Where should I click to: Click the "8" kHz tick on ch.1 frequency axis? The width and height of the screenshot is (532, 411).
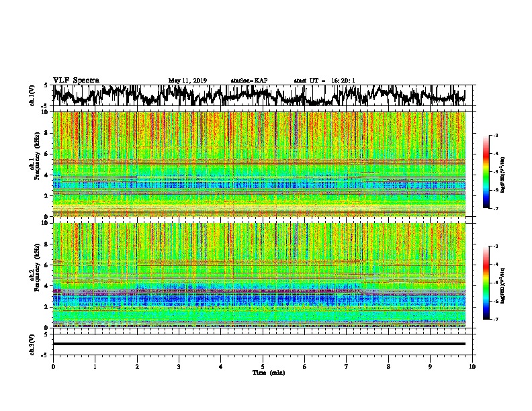click(48, 133)
